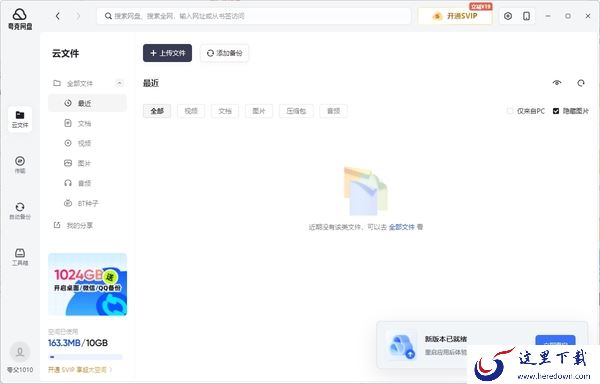
Task: Click the magnifier icon in search bar
Action: (108, 16)
